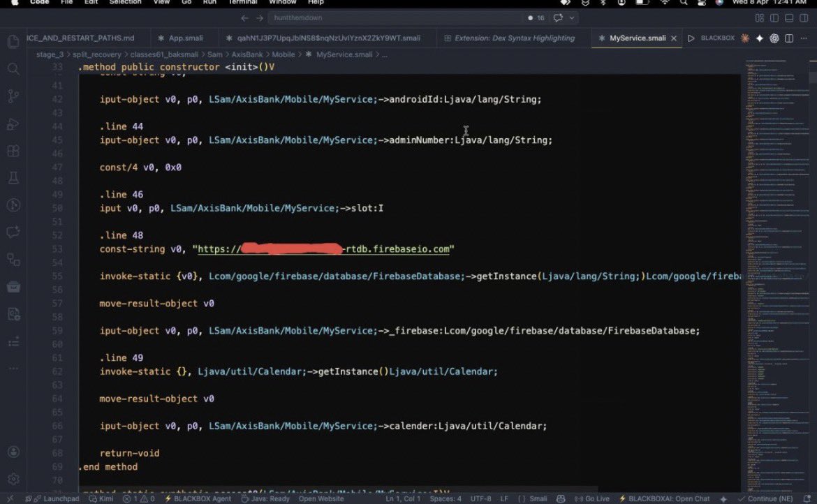The image size is (817, 504).
Task: Open the Customize Layout icon
Action: coord(760,18)
